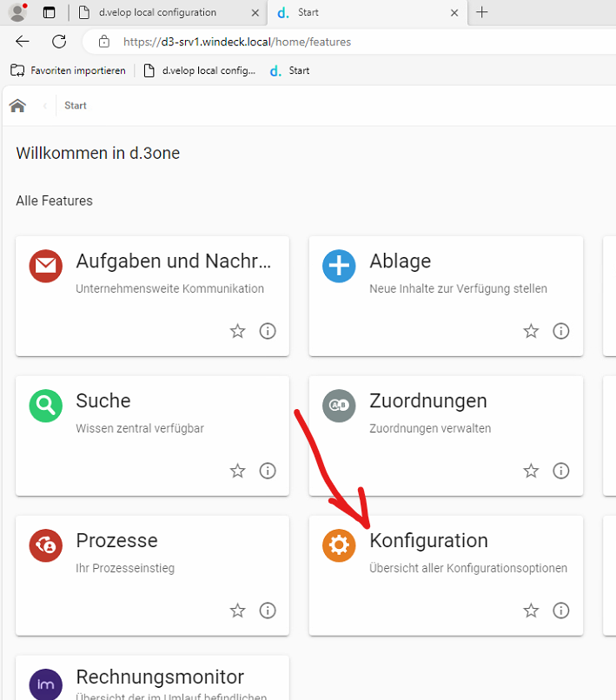616x700 pixels.
Task: Show info for the Prozesse tile
Action: pyautogui.click(x=268, y=611)
